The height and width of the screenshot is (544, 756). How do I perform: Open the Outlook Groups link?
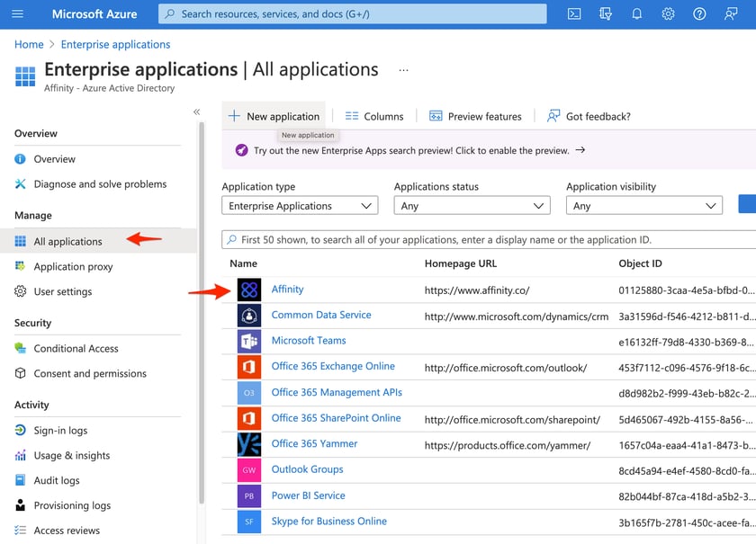click(307, 469)
